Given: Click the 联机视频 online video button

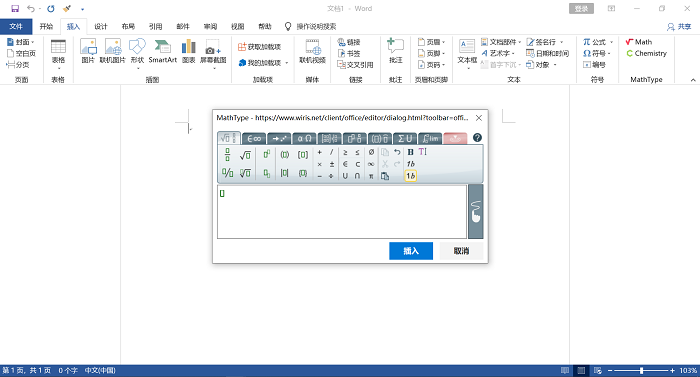Looking at the screenshot, I should (x=312, y=51).
